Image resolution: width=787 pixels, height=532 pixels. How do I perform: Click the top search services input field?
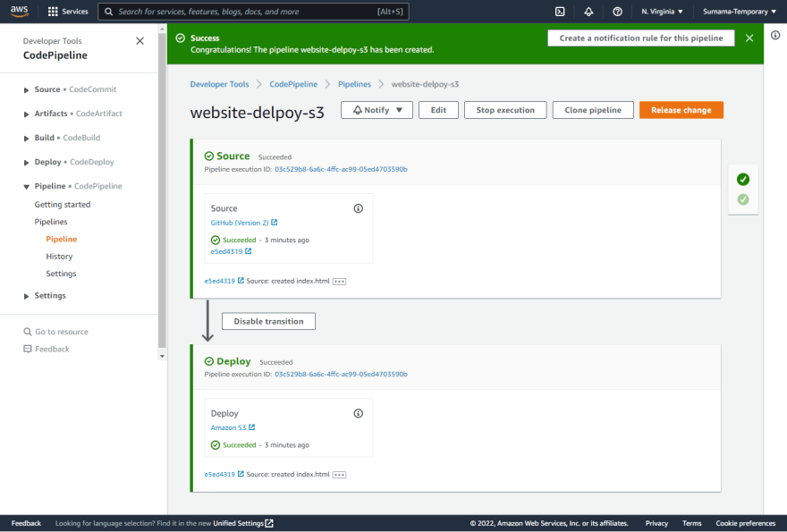coord(253,12)
